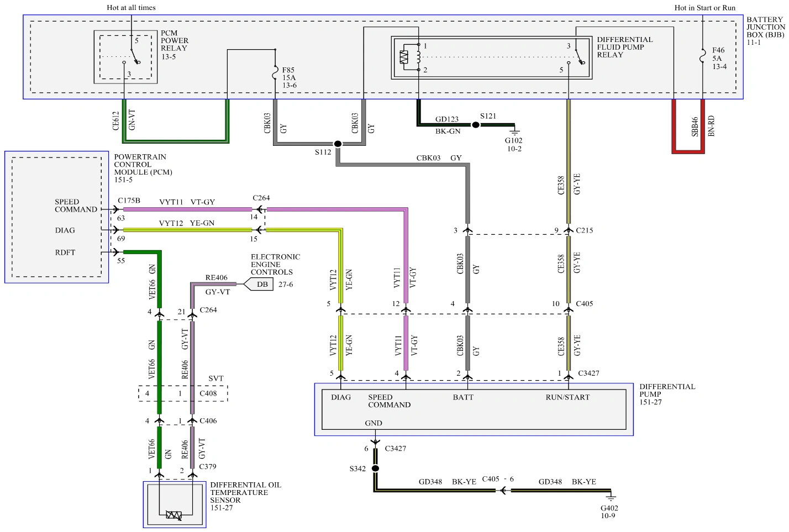Click the F85 fuse symbol
The width and height of the screenshot is (789, 532).
[275, 72]
